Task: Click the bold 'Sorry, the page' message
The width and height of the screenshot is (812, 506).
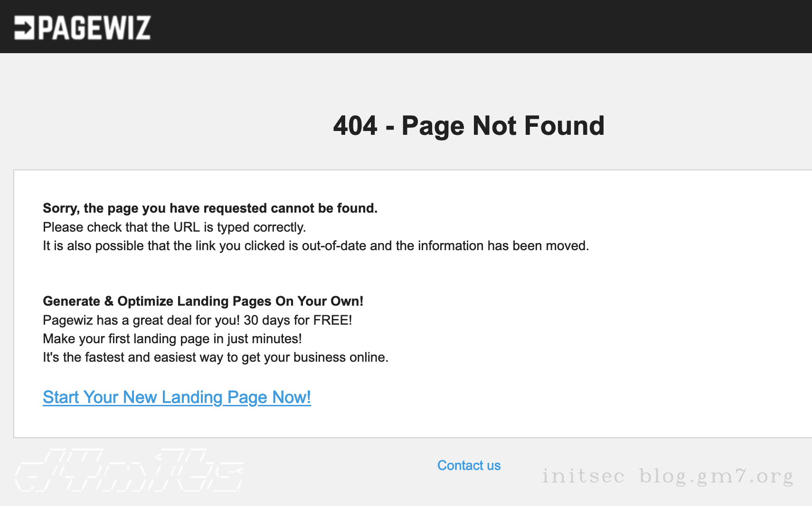Action: (x=210, y=208)
